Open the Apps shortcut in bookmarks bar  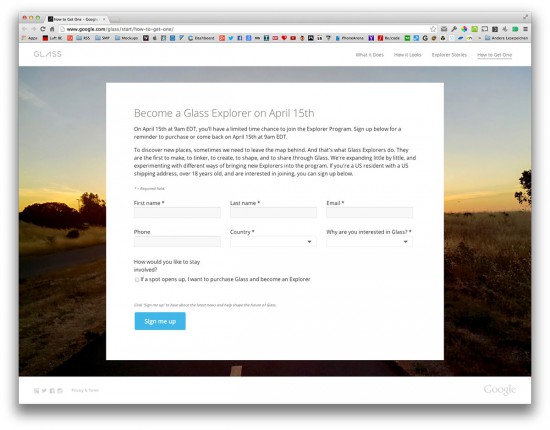29,38
